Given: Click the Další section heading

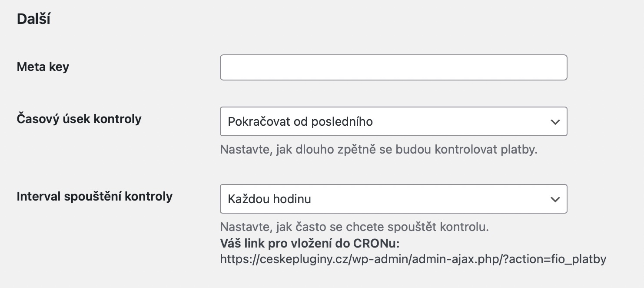Looking at the screenshot, I should (x=33, y=19).
